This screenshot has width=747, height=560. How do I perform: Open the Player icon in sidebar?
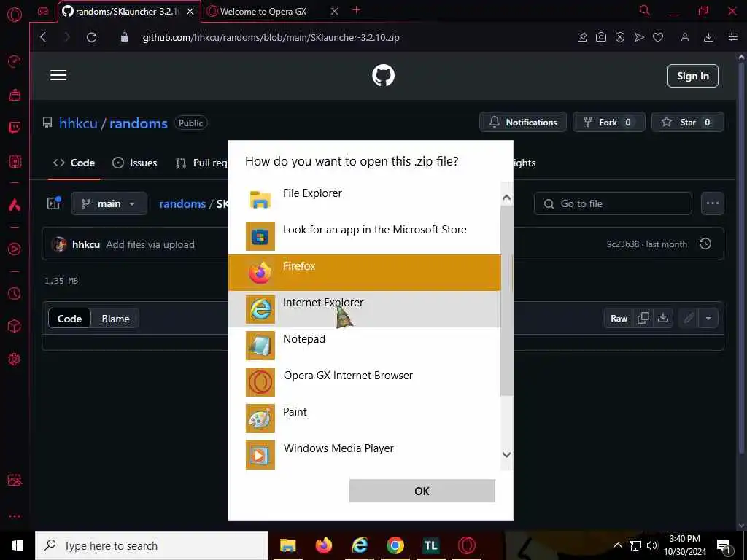coord(15,249)
